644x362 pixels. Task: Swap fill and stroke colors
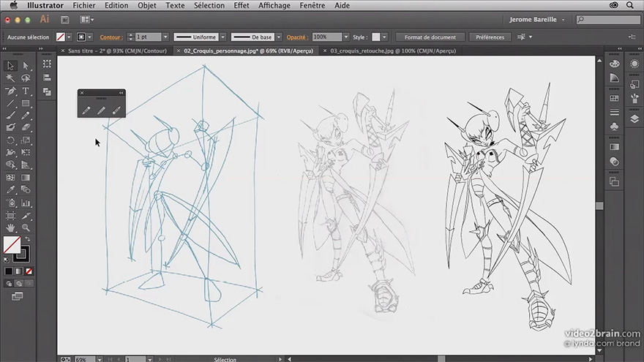(28, 239)
